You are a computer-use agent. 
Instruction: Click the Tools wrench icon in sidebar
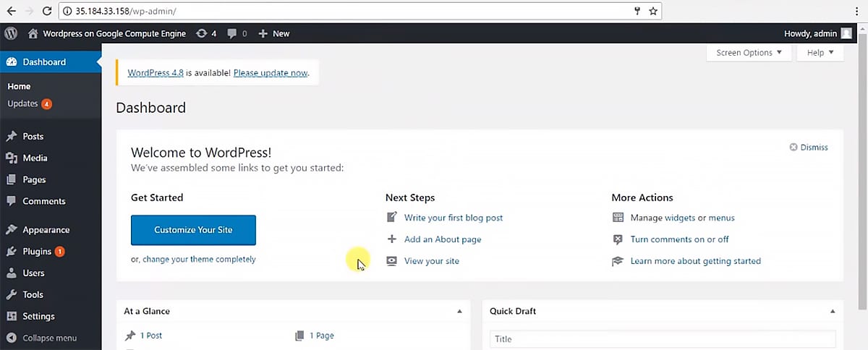coord(12,295)
